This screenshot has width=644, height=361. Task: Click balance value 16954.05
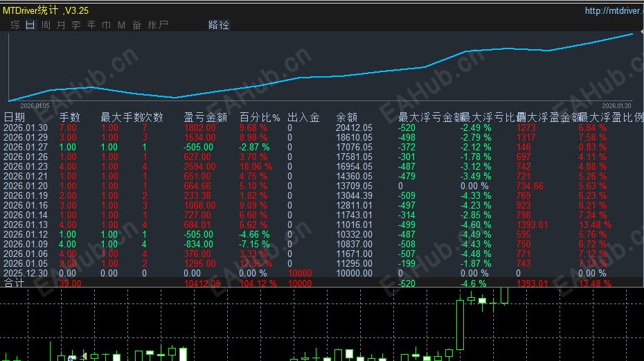point(354,166)
